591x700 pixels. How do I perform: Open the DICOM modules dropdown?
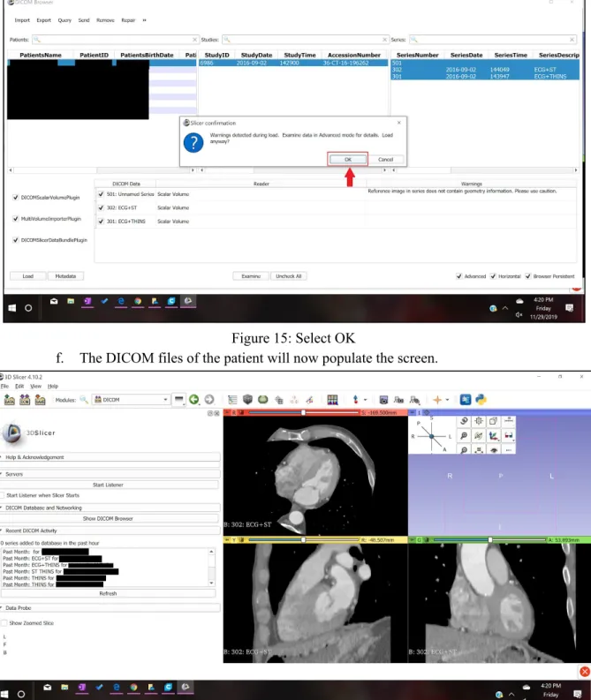pos(131,400)
